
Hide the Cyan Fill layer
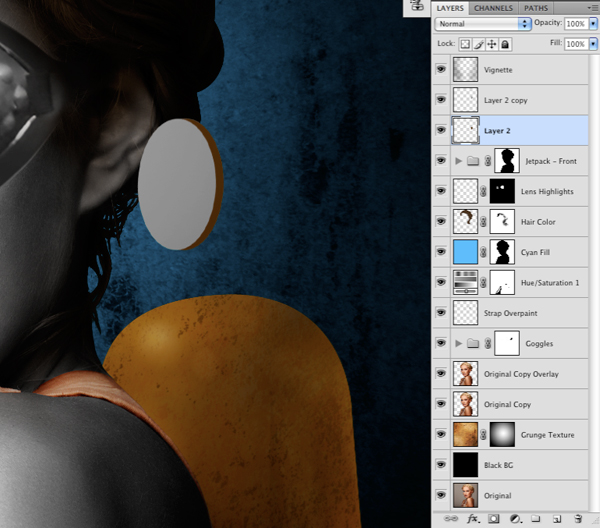coord(441,252)
